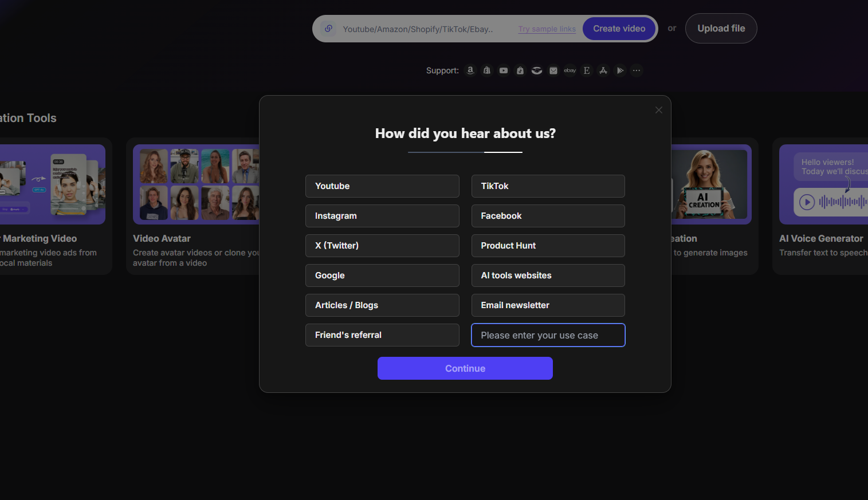Click the Etsy support icon
This screenshot has height=500, width=868.
coord(587,70)
